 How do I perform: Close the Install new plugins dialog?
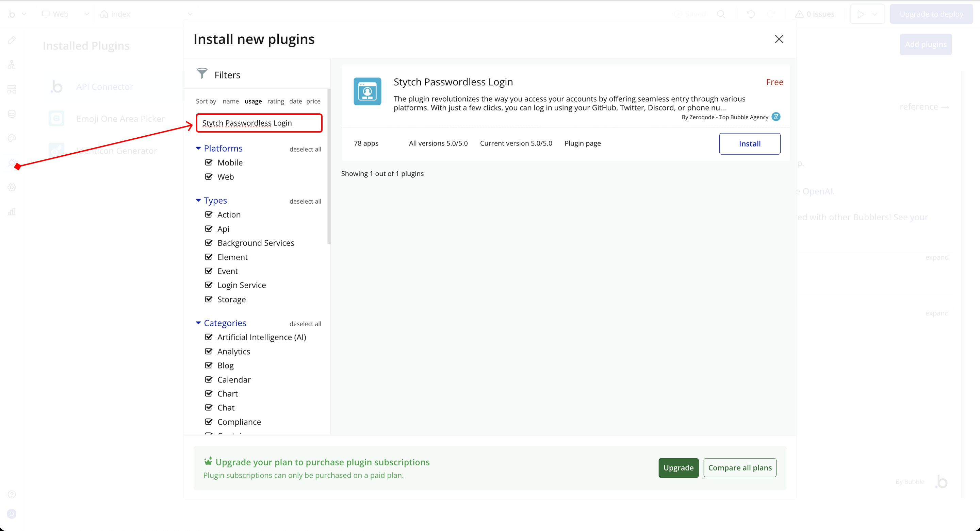click(x=779, y=39)
